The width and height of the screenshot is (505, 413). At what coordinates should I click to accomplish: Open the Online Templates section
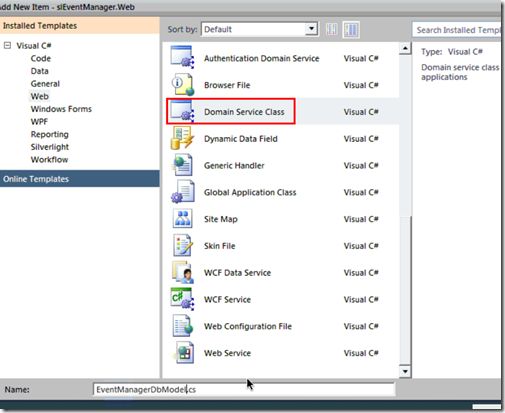pos(80,179)
